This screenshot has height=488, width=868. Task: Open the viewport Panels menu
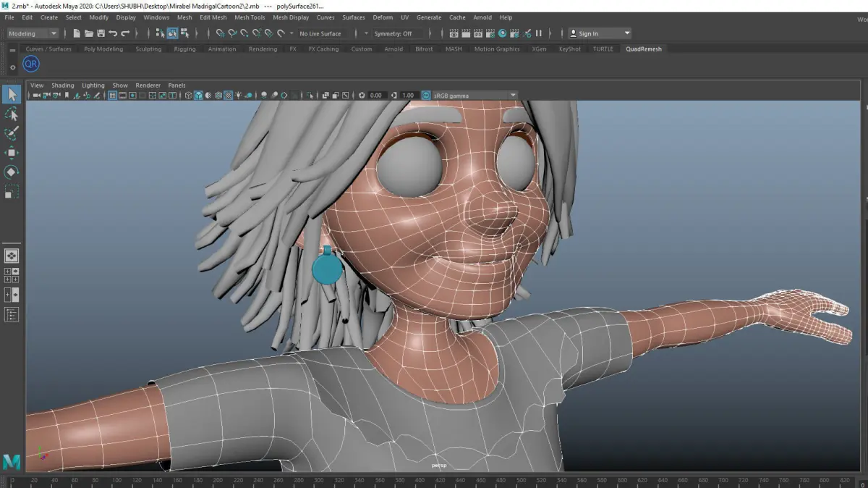(176, 85)
